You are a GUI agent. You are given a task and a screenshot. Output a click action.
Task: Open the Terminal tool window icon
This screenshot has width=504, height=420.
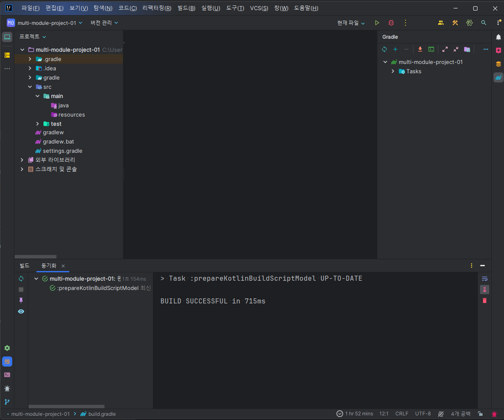7,375
